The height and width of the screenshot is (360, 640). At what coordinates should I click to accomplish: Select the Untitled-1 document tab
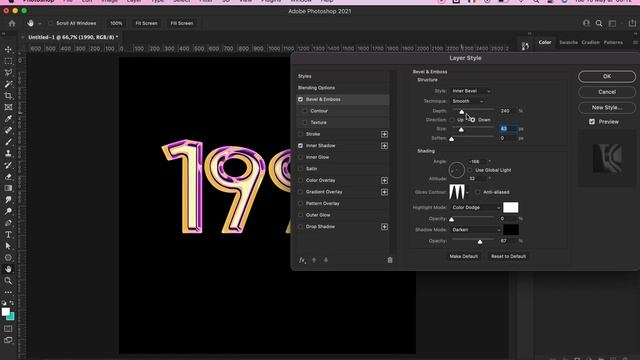pos(73,37)
